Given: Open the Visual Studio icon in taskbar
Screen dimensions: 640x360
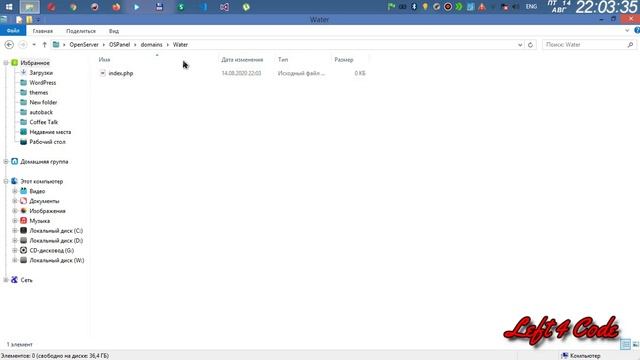Looking at the screenshot, I should pos(224,7).
